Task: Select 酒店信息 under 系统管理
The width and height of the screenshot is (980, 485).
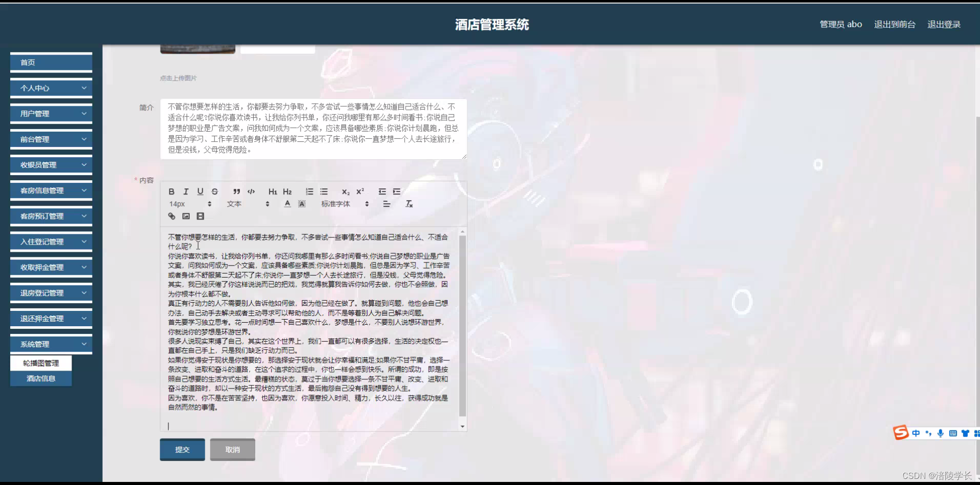Action: click(x=41, y=378)
